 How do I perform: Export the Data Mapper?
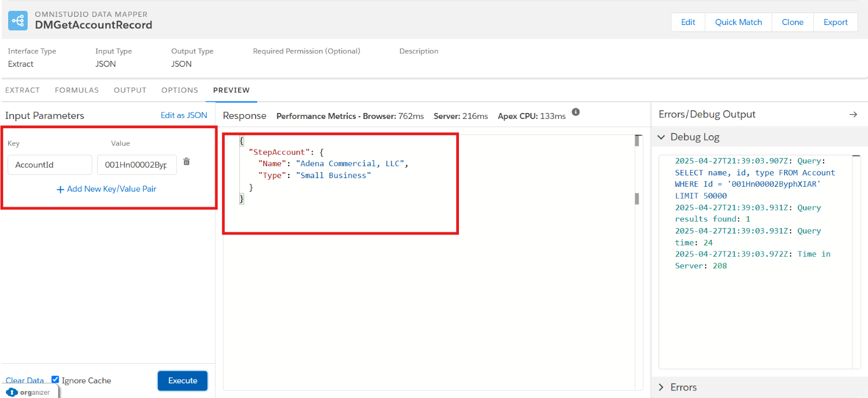[x=835, y=22]
